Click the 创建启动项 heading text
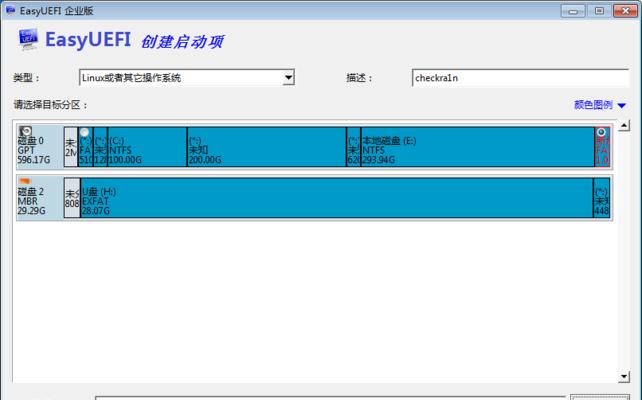This screenshot has width=642, height=400. (183, 41)
